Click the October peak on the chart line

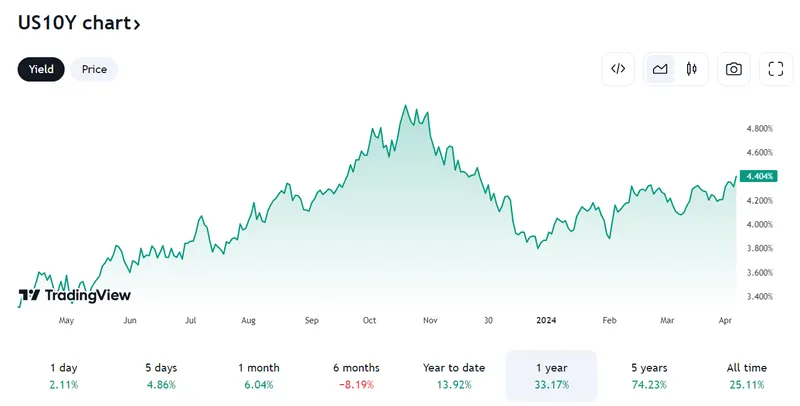point(405,105)
